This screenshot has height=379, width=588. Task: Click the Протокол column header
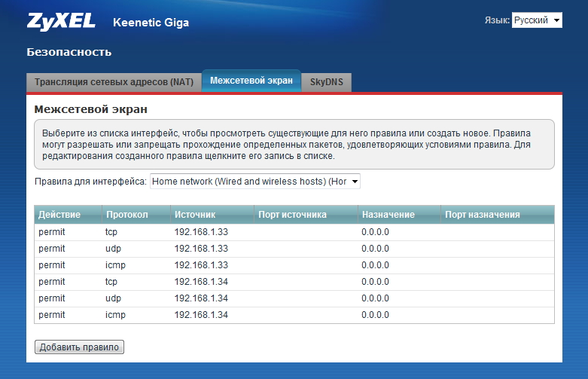[x=127, y=215]
